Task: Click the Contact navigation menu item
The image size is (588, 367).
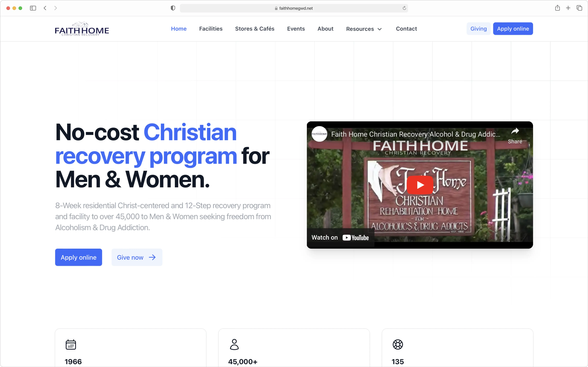Action: coord(406,28)
